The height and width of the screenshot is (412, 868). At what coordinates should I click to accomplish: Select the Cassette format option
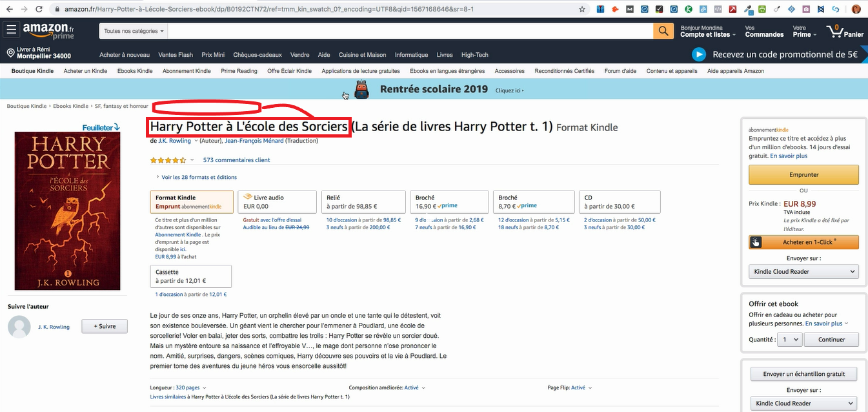(x=190, y=276)
